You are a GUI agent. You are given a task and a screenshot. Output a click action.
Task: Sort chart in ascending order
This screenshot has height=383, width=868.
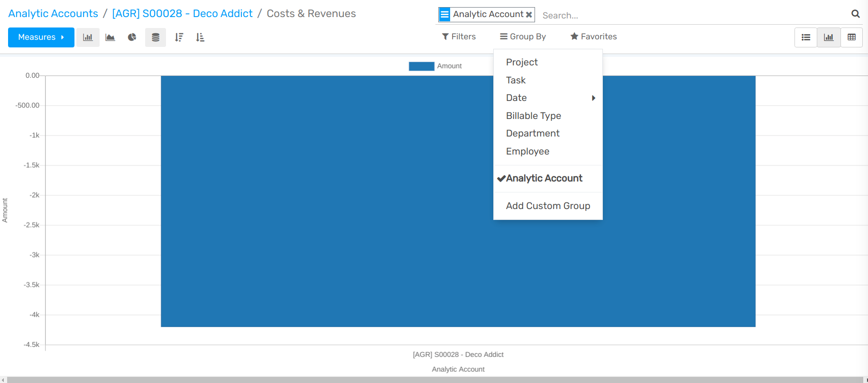point(200,37)
